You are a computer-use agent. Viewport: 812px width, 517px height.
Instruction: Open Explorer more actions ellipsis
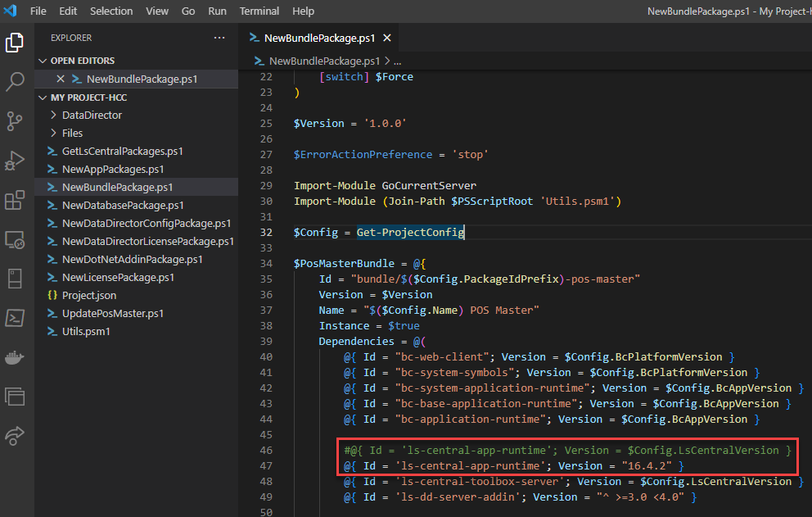coord(219,38)
